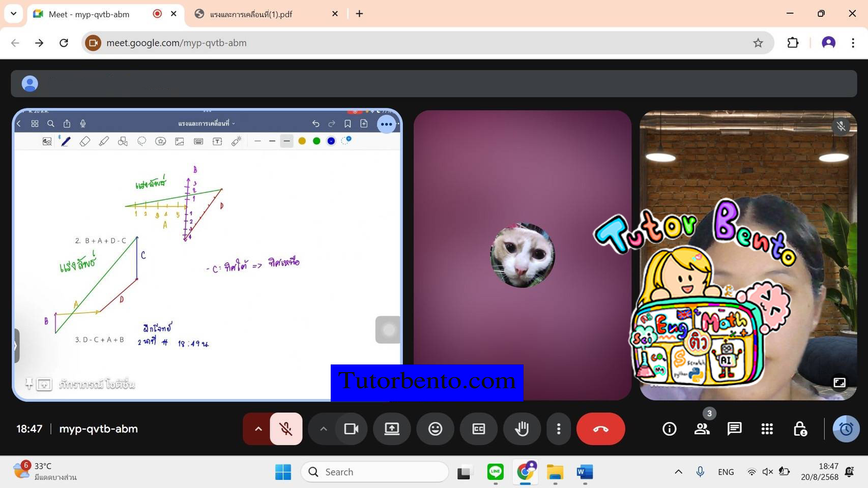Open a new browser tab

coord(359,14)
